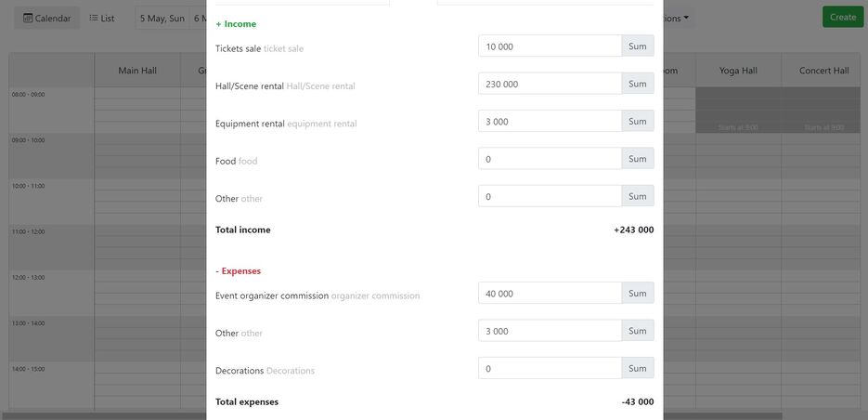This screenshot has height=420, width=868.
Task: Focus the Hall/Scene rental amount input
Action: tap(550, 84)
